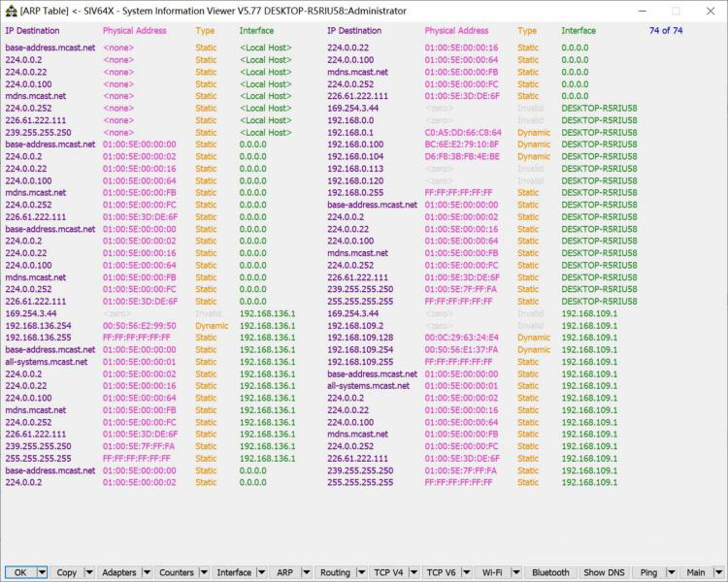Select IP destination 192.168.0.104
Image resolution: width=728 pixels, height=582 pixels.
(x=355, y=156)
